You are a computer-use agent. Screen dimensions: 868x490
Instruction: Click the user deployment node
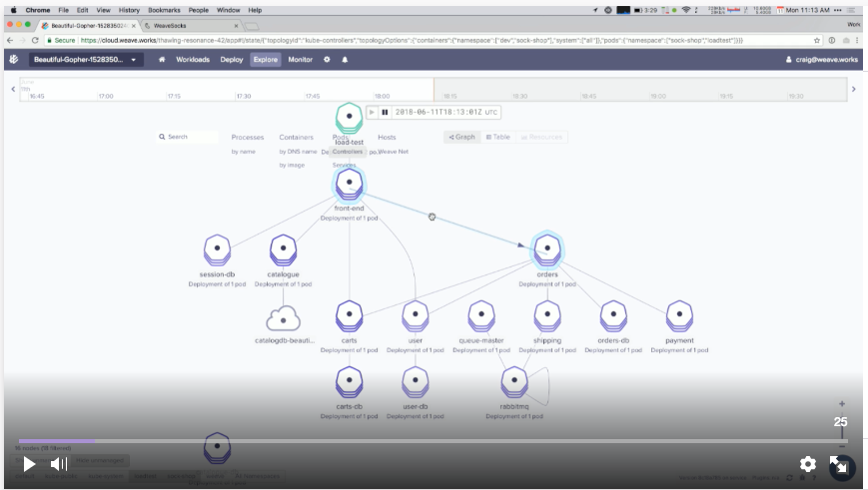(x=416, y=315)
